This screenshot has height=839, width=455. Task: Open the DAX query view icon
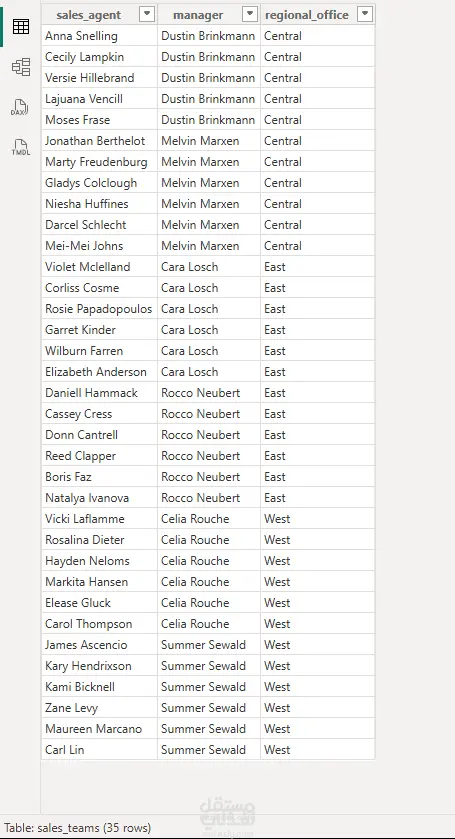[x=20, y=108]
